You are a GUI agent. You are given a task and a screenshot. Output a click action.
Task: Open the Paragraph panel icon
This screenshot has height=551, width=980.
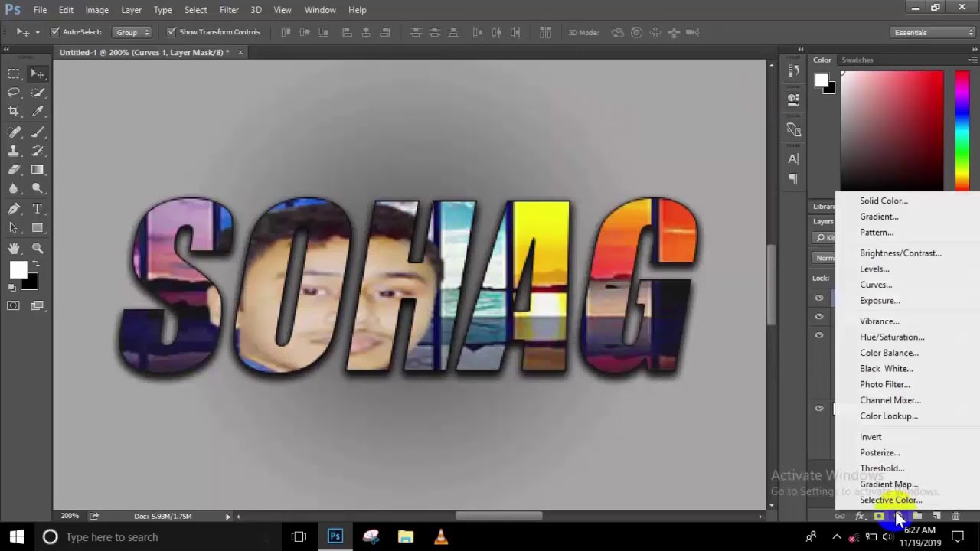point(793,179)
